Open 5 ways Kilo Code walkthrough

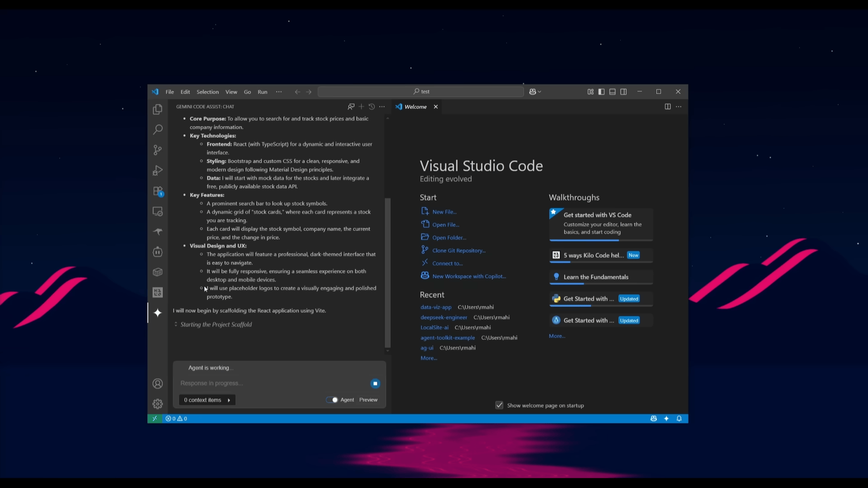click(x=601, y=255)
